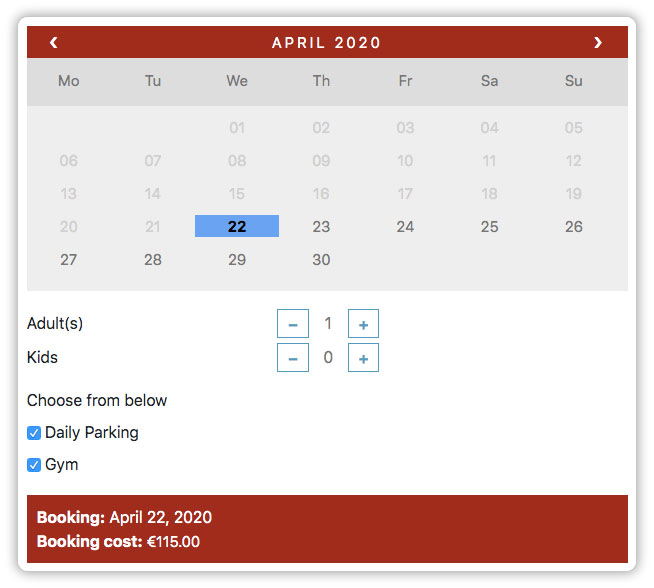Uncheck the Gym checkbox
Image resolution: width=654 pixels, height=588 pixels.
(34, 465)
